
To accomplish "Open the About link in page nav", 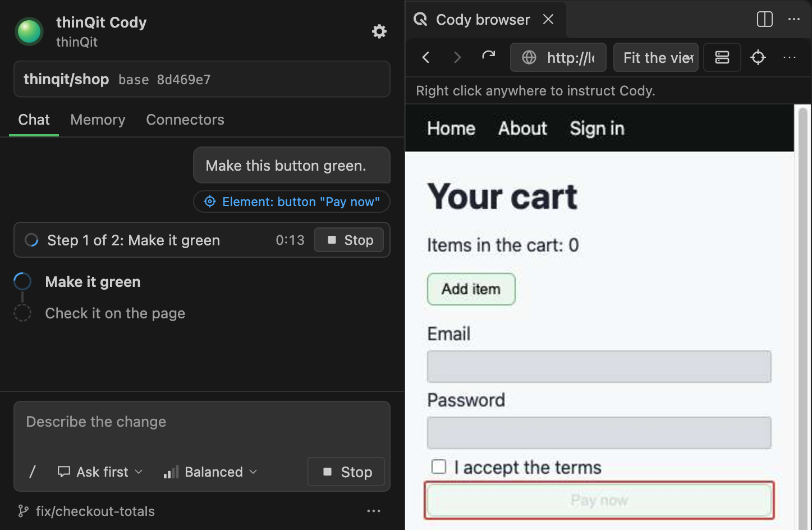I will coord(522,128).
